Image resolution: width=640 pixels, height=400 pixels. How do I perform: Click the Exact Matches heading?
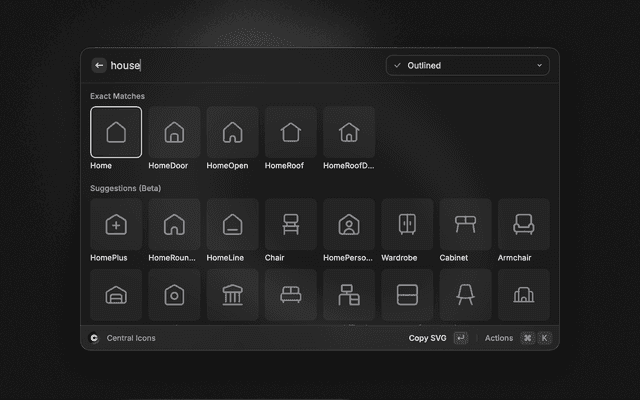pyautogui.click(x=118, y=96)
